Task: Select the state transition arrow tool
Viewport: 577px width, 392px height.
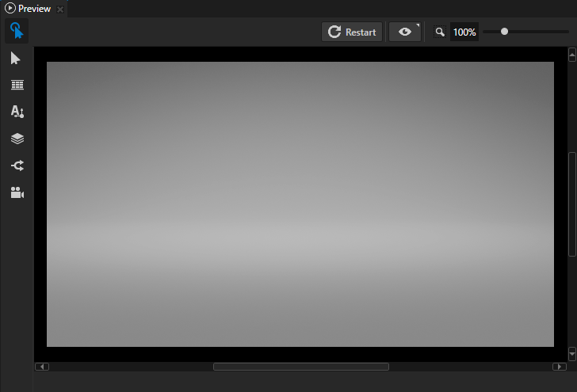Action: 17,166
